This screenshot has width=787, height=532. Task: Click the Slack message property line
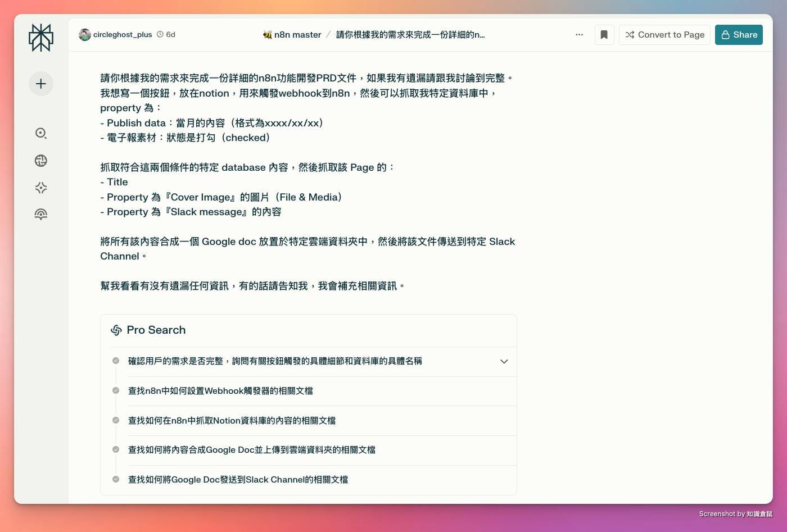tap(191, 212)
